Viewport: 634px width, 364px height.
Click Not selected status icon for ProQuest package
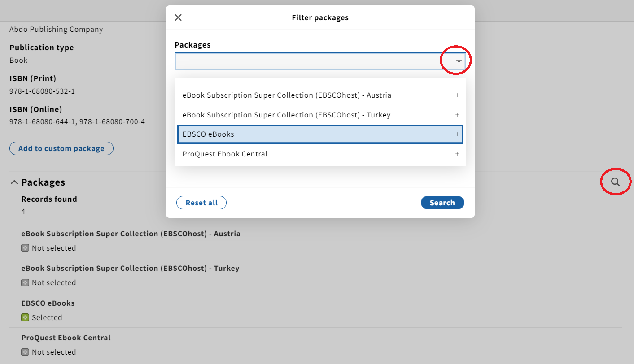pos(25,352)
